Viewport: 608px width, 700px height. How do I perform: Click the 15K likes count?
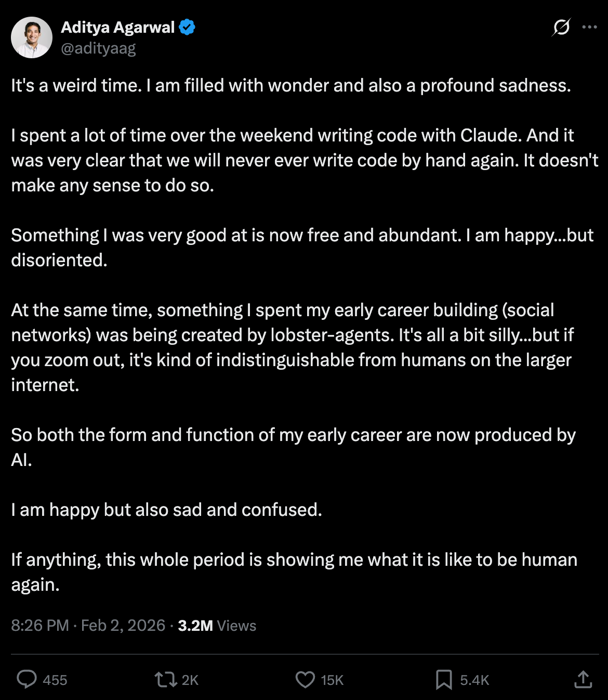tap(332, 680)
